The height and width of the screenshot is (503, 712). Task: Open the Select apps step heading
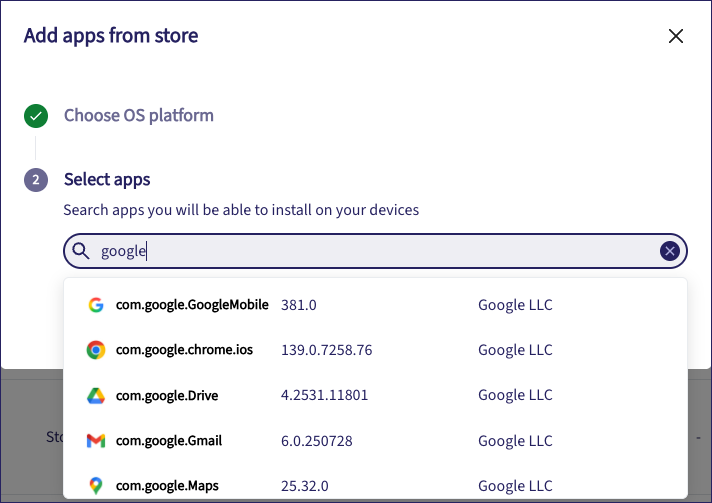click(x=107, y=180)
